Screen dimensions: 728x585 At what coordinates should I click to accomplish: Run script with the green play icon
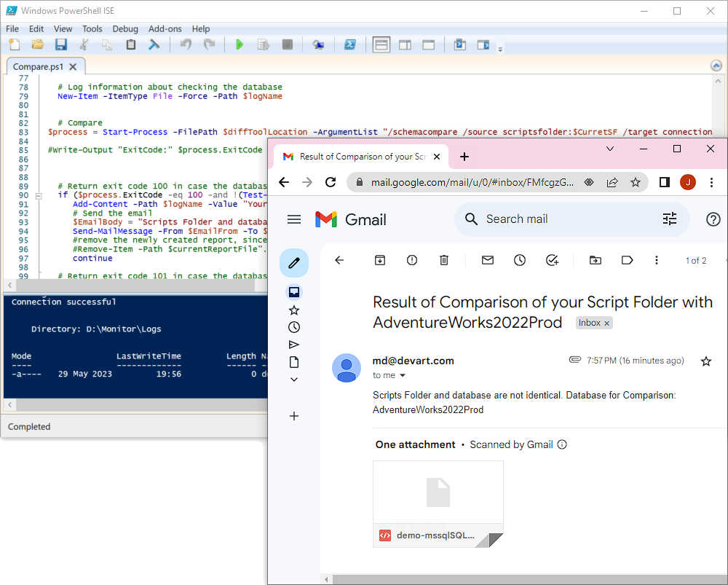tap(240, 44)
